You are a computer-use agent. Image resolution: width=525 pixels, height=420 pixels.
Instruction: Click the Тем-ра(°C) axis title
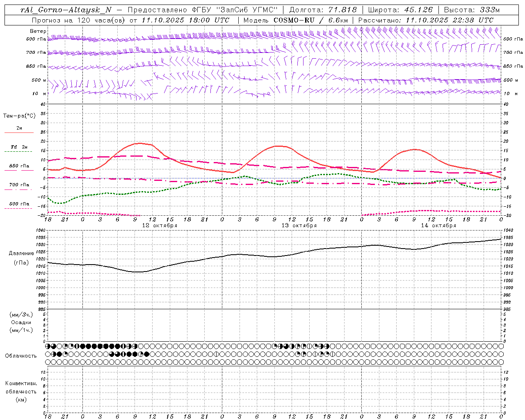(x=19, y=116)
